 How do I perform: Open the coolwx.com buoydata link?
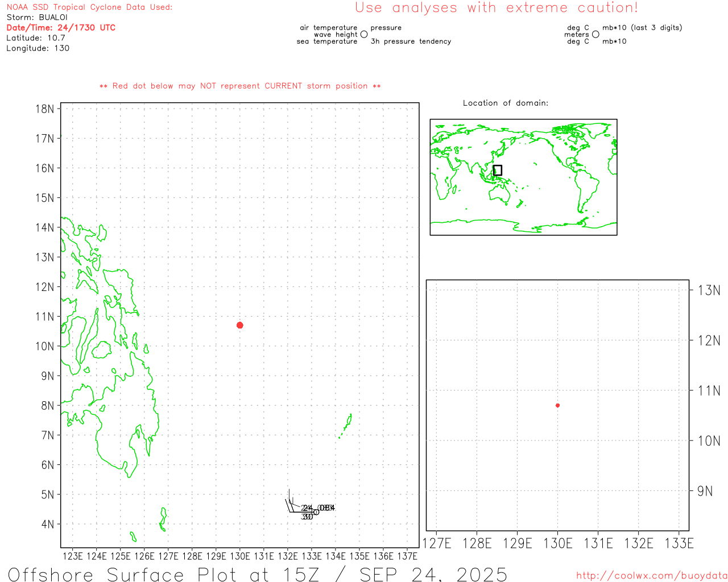click(x=651, y=576)
